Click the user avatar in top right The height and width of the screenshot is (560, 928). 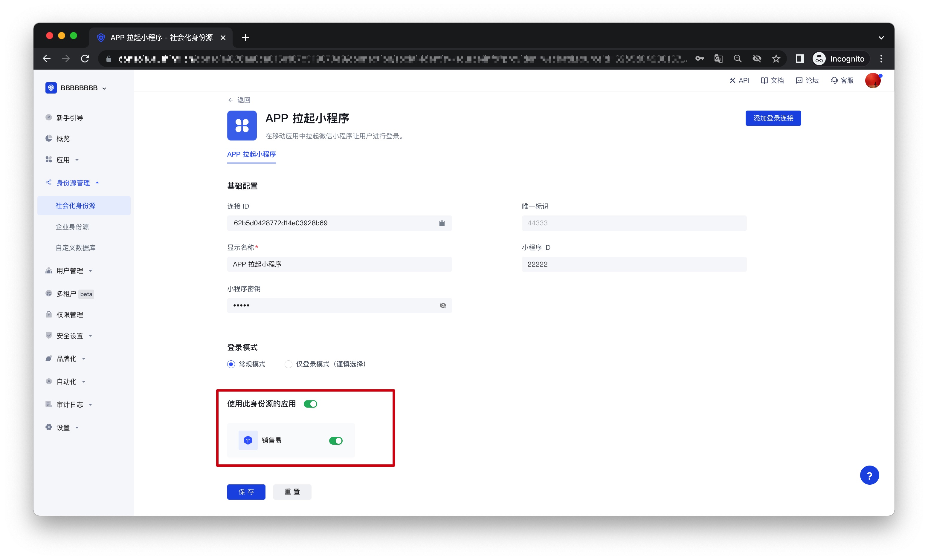point(872,81)
